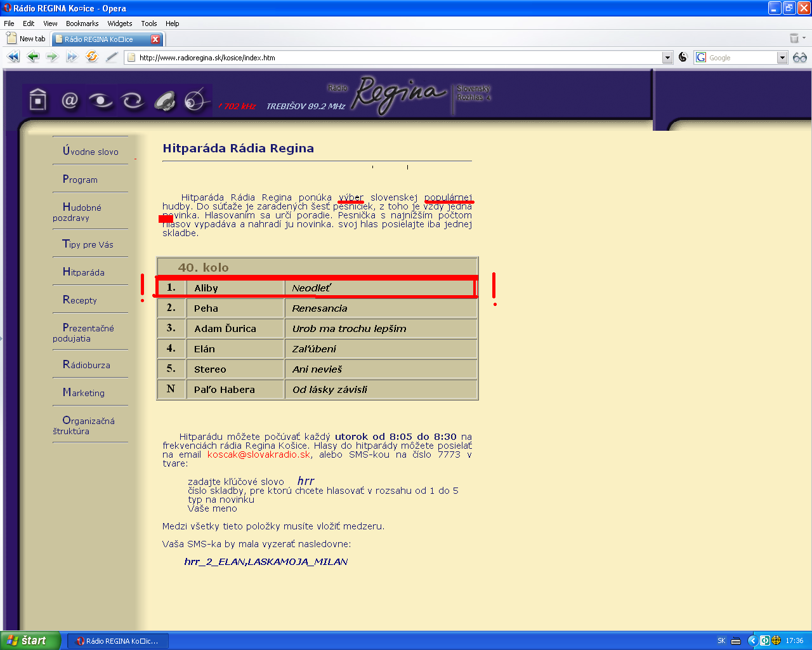
Task: Open the Marketing sidebar link
Action: tap(83, 393)
